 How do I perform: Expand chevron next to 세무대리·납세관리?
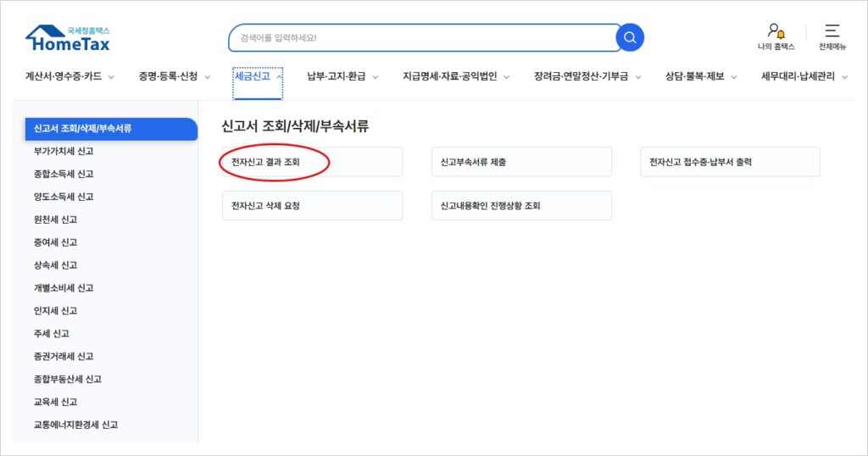[x=845, y=77]
